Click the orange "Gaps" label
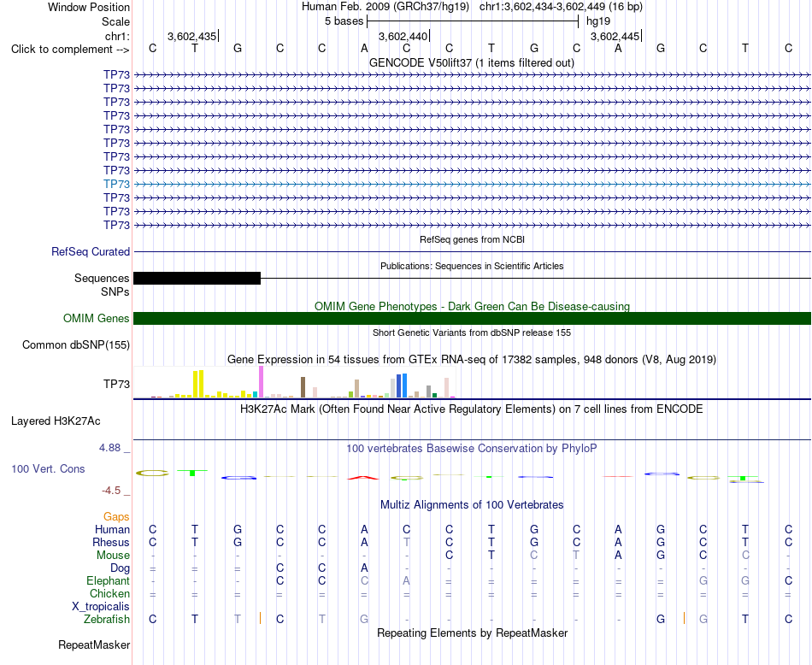This screenshot has width=812, height=665. 116,516
